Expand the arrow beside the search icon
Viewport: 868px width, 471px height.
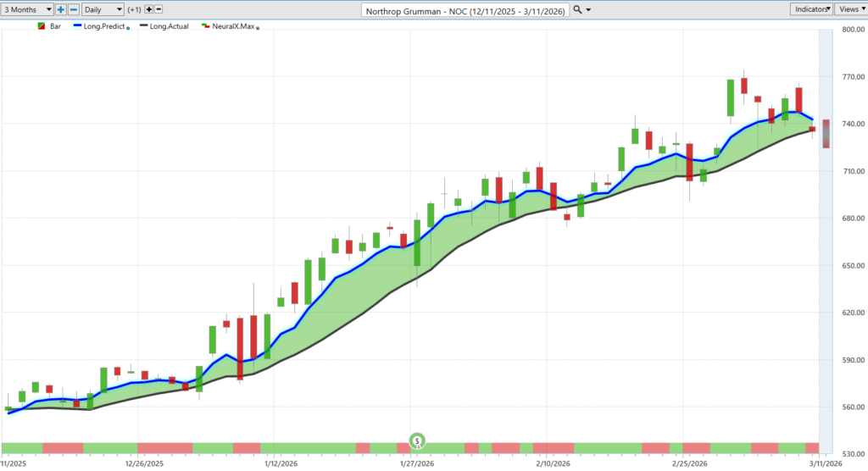pyautogui.click(x=588, y=10)
